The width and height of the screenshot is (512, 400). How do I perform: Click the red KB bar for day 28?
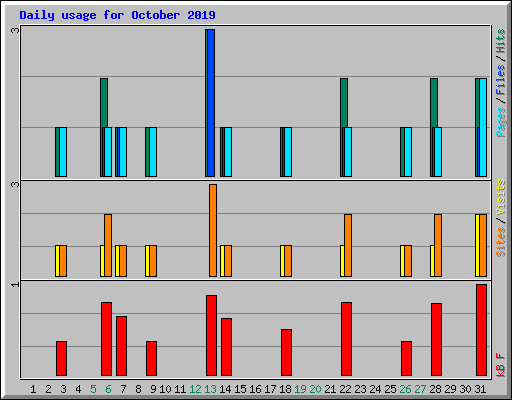point(436,339)
